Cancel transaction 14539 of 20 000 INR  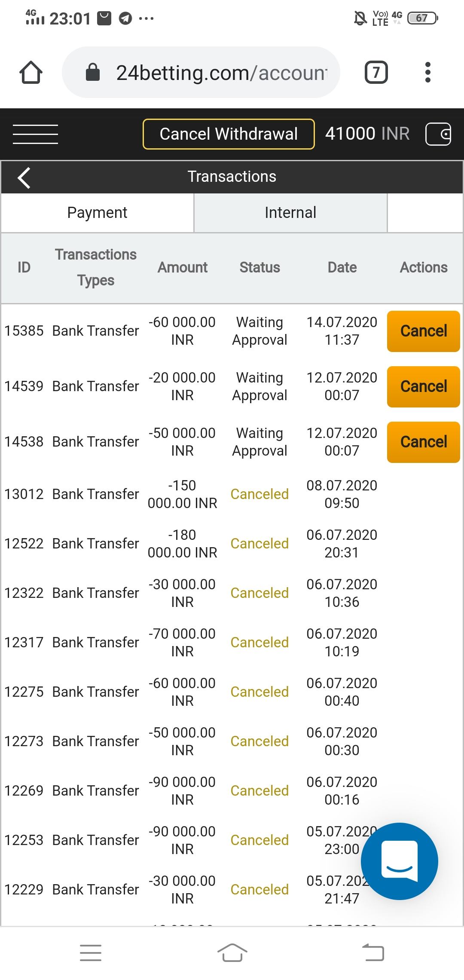point(423,386)
